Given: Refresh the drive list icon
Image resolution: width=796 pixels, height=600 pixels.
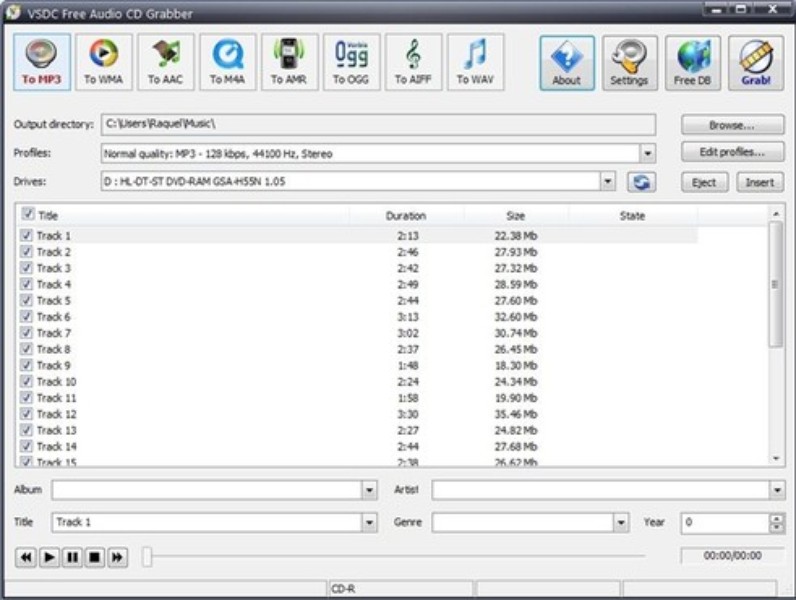Looking at the screenshot, I should click(641, 182).
